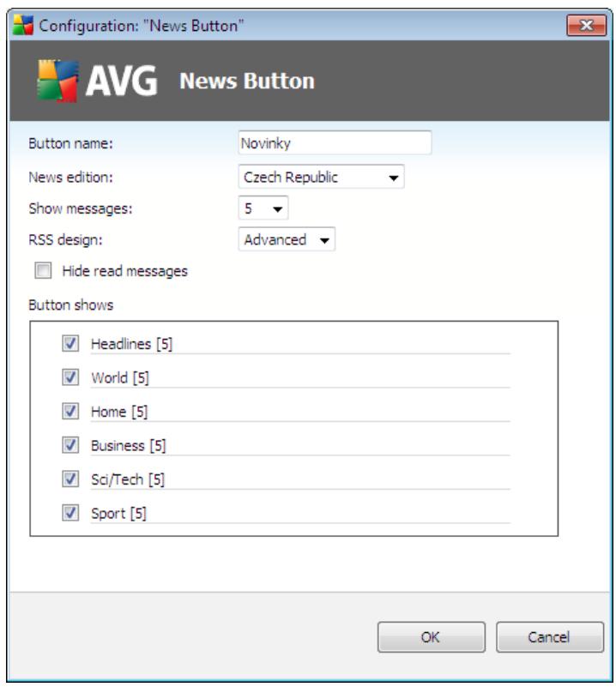Viewport: 616px width, 687px height.
Task: Click the 'Button shows' heading
Action: 70,304
